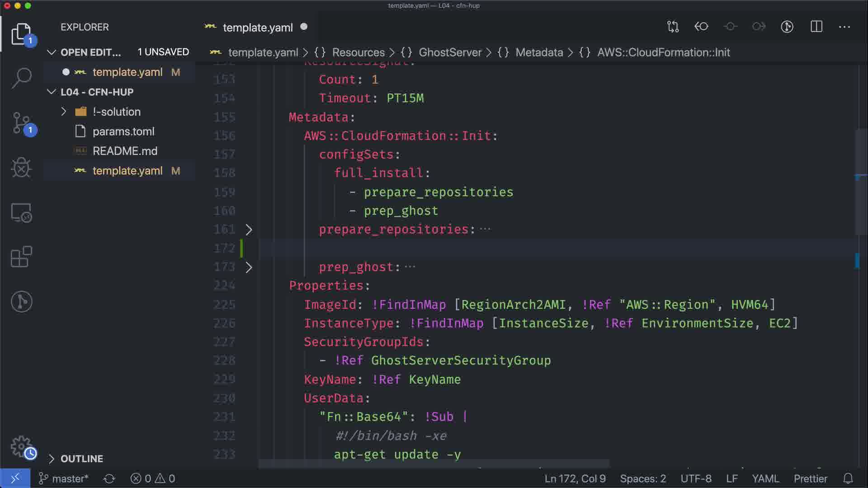Screen dimensions: 868x488
Task: Open the Run and Debug view
Action: pyautogui.click(x=21, y=168)
